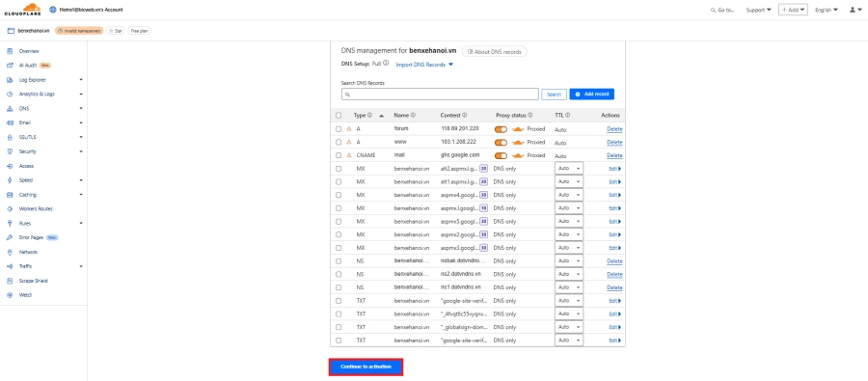
Task: Open the Scrape Shield icon
Action: (10, 281)
